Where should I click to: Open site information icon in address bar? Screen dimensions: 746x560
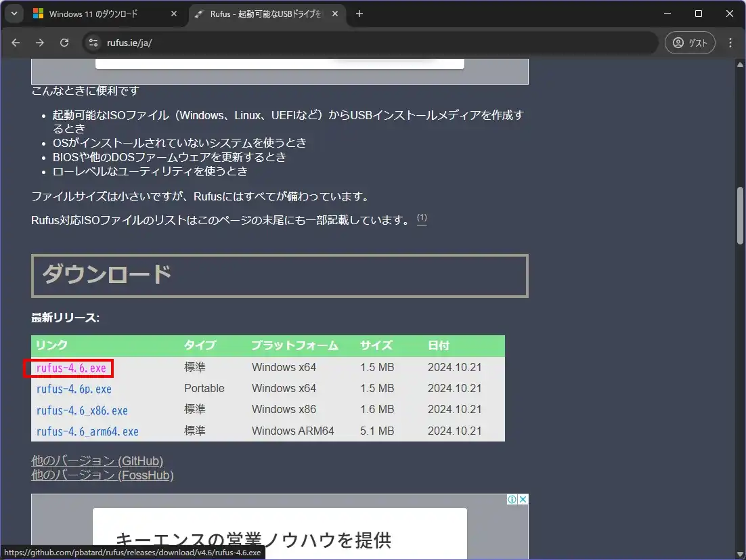[x=94, y=43]
